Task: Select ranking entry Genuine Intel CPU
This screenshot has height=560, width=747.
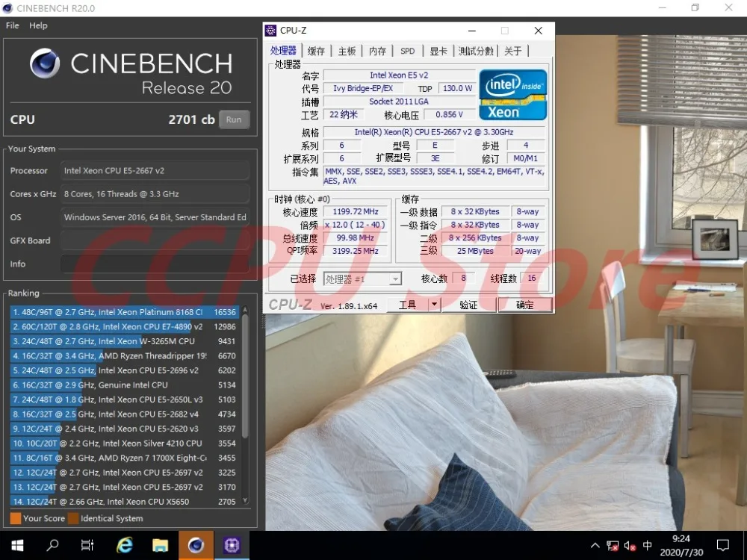Action: pyautogui.click(x=124, y=385)
